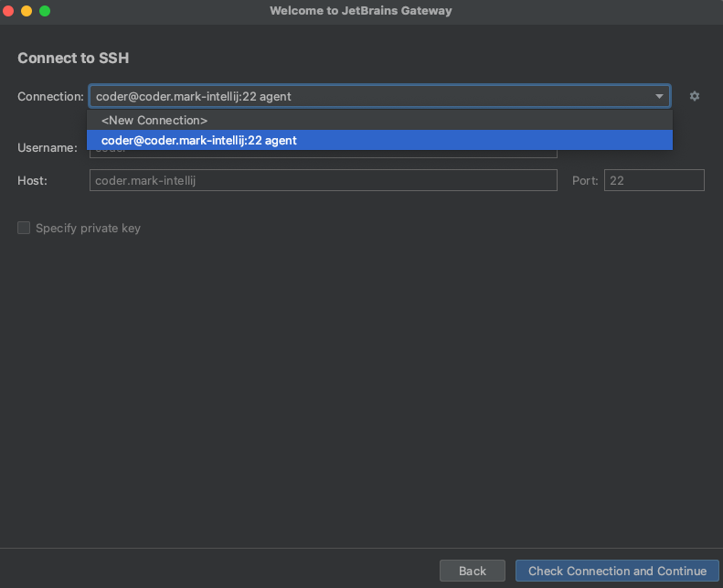This screenshot has height=588, width=723.
Task: Click the Port label
Action: pos(585,180)
